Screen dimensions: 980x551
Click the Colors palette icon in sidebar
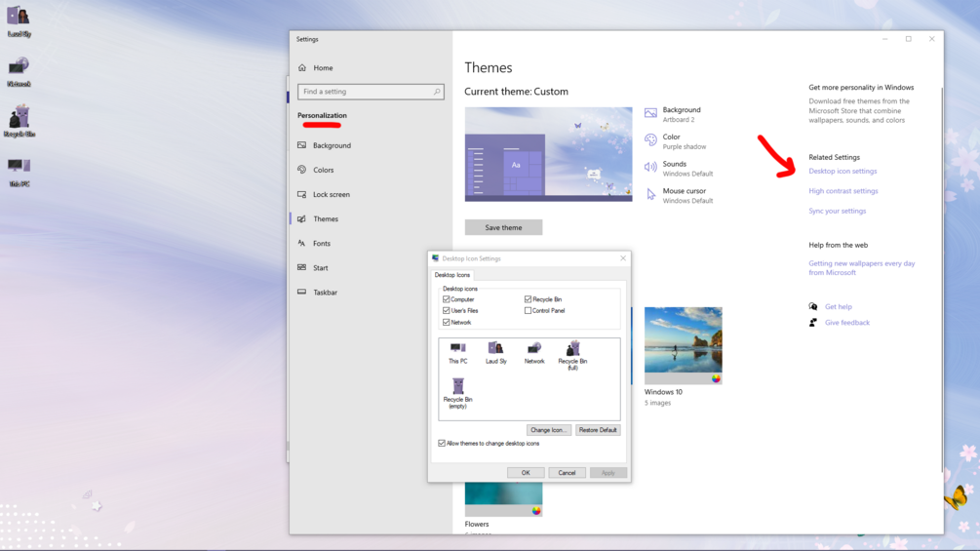[x=302, y=170]
